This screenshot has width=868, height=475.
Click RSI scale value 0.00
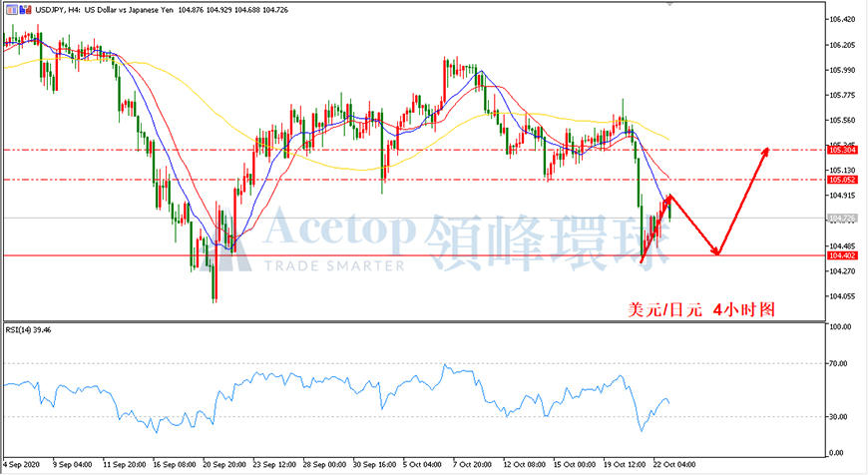pyautogui.click(x=837, y=453)
